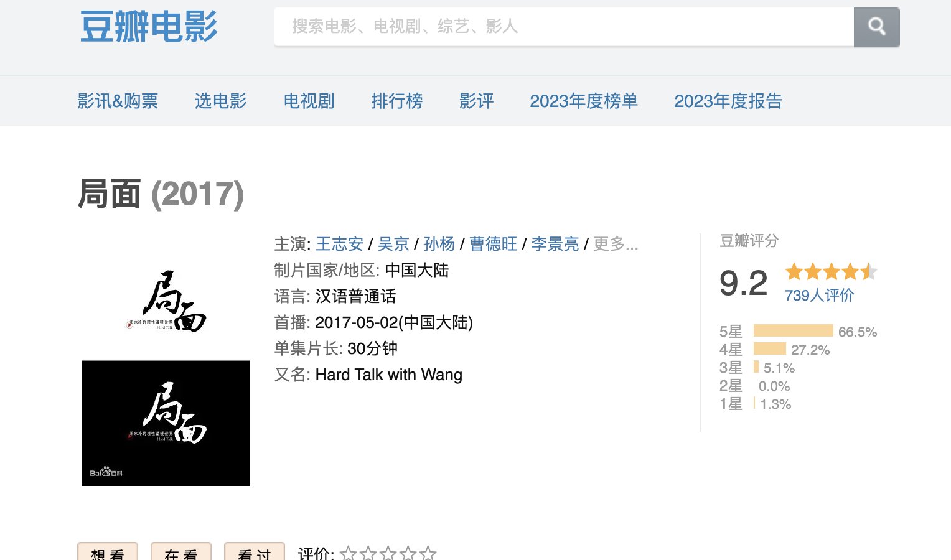Open 2023年度榜单 page
Image resolution: width=951 pixels, height=560 pixels.
pyautogui.click(x=584, y=101)
